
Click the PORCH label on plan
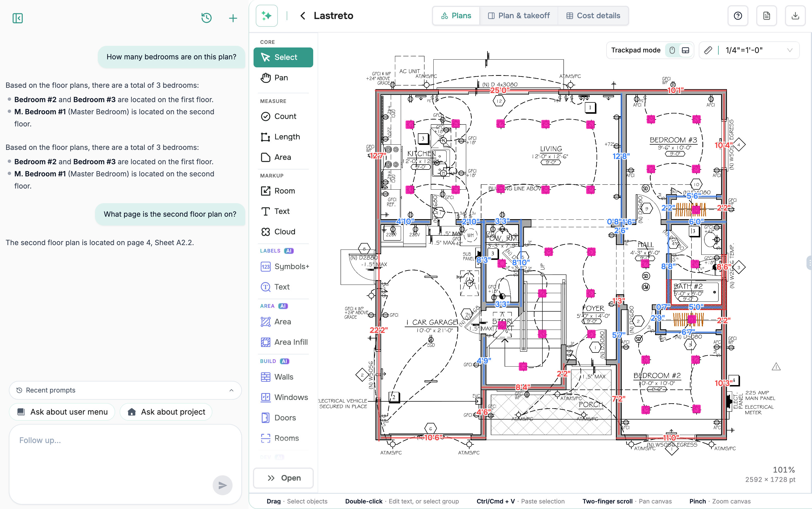(590, 404)
